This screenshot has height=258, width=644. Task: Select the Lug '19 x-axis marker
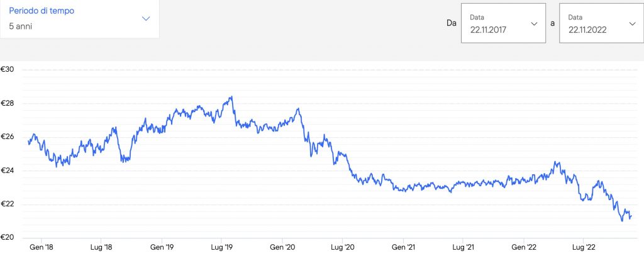pos(222,248)
